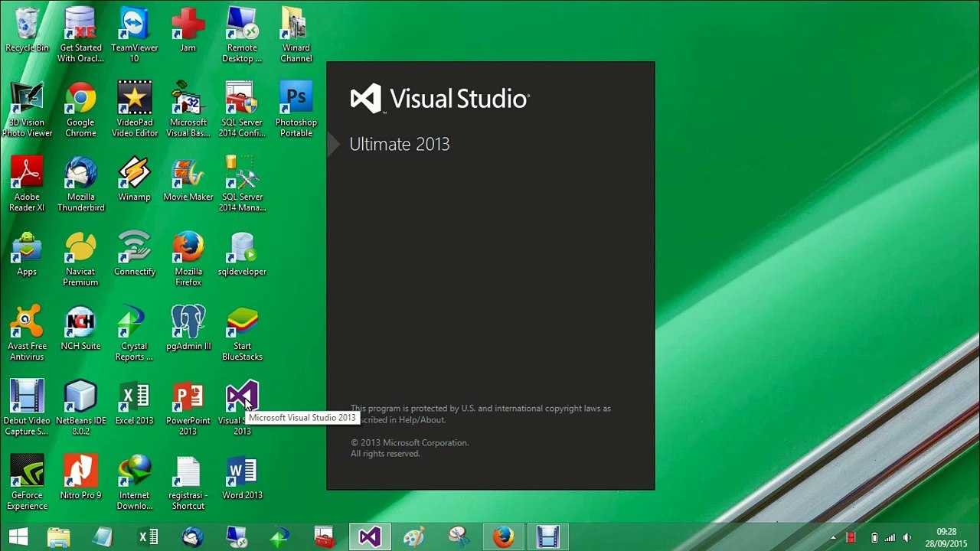Select the 3D Vision Photo Viewer icon
The height and width of the screenshot is (551, 980).
pos(27,109)
